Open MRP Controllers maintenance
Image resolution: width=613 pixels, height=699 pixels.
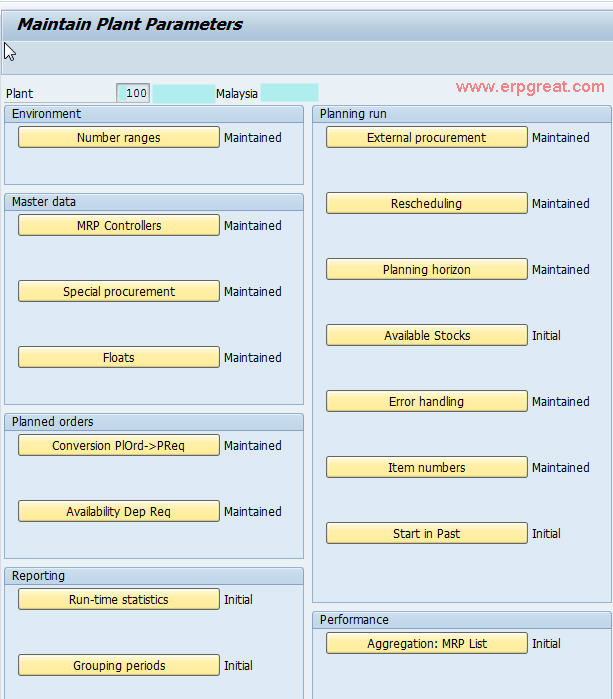coord(119,225)
